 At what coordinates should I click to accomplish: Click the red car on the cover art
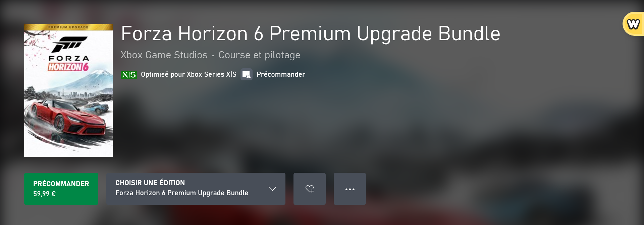[x=67, y=119]
